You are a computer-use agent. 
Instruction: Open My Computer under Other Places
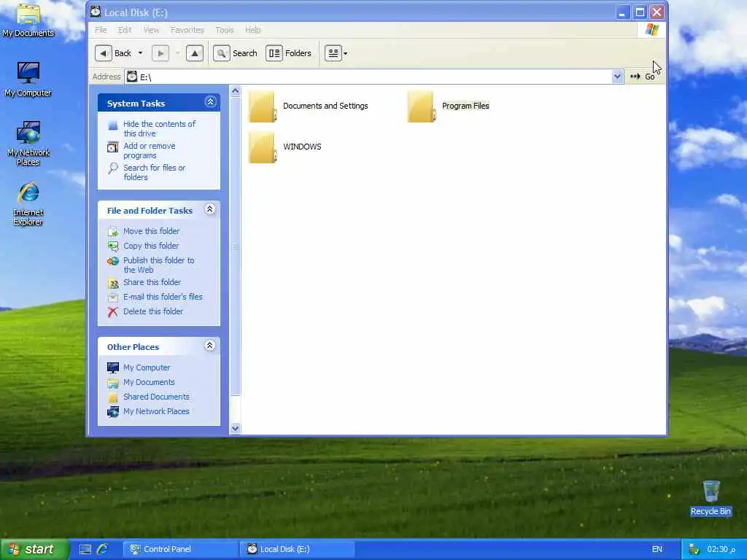146,367
